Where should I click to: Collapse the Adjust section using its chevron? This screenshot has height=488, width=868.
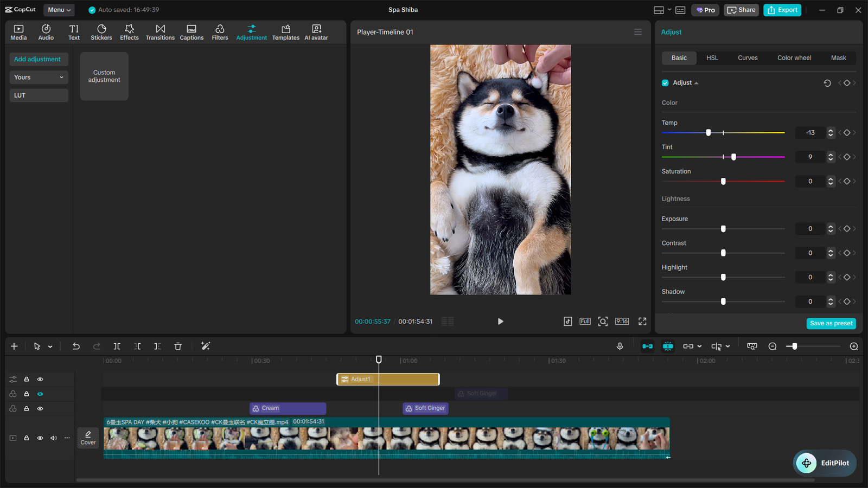click(696, 82)
